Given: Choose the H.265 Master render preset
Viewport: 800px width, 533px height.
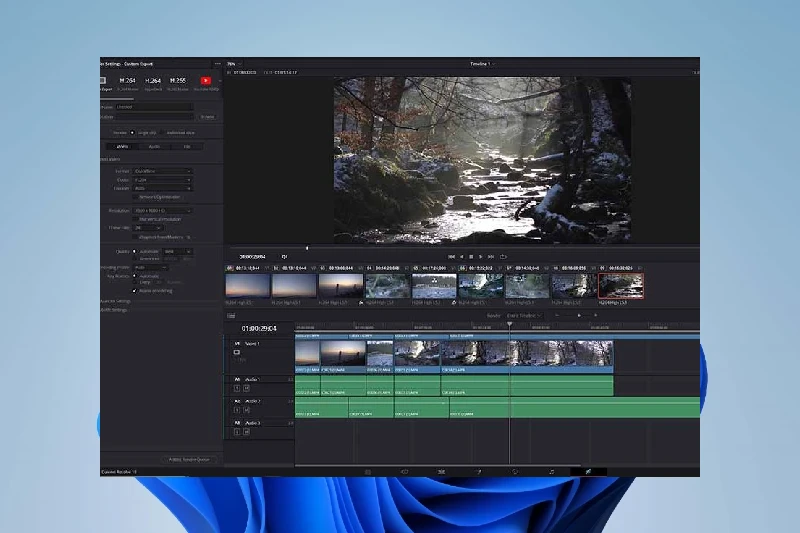Looking at the screenshot, I should pos(178,81).
